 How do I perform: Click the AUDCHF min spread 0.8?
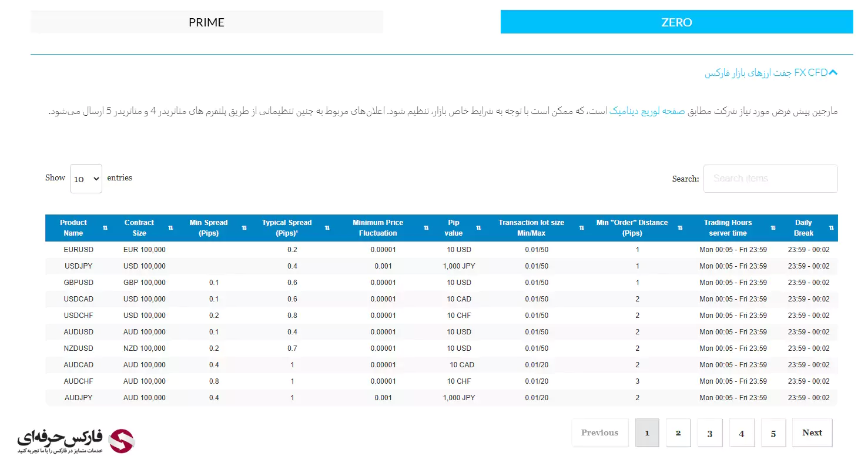[x=214, y=381]
